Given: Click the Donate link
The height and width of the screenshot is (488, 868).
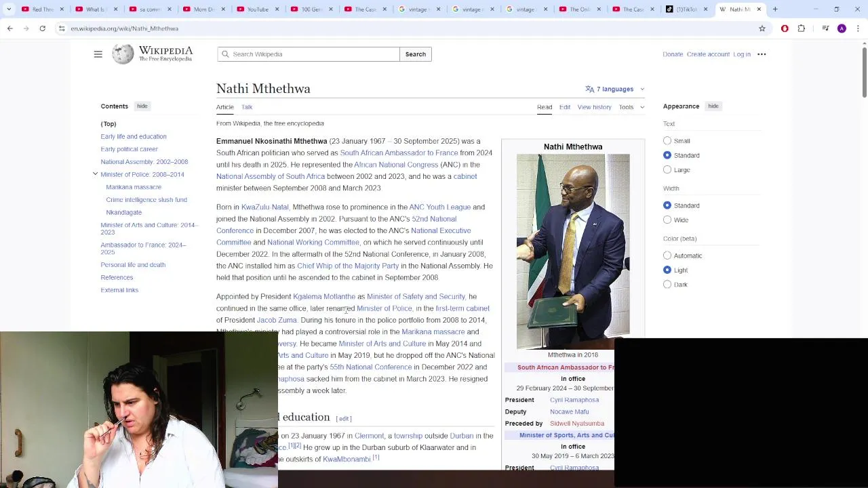Looking at the screenshot, I should 673,54.
